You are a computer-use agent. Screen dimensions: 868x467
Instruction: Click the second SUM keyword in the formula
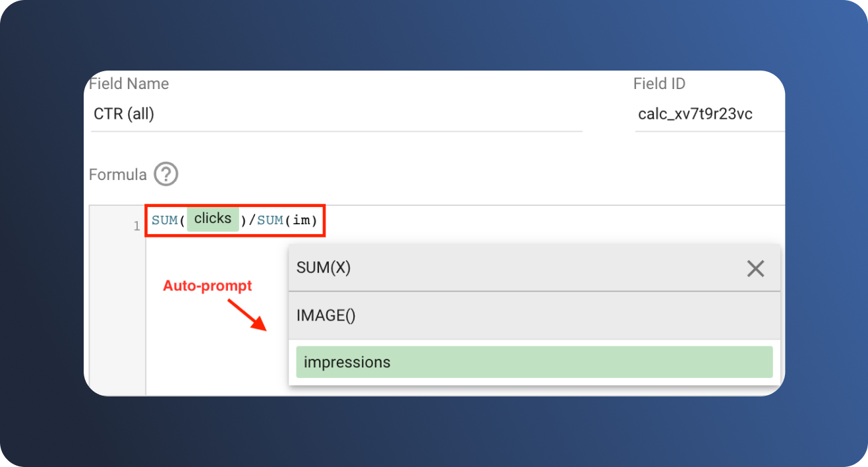(x=269, y=221)
